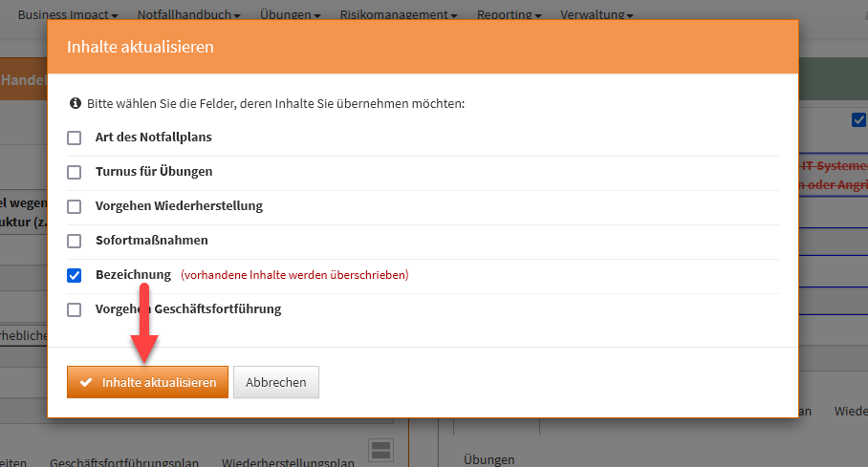This screenshot has width=868, height=467.
Task: Select the 'Vorgehen Wiederherstellung' checkbox
Action: pos(75,206)
